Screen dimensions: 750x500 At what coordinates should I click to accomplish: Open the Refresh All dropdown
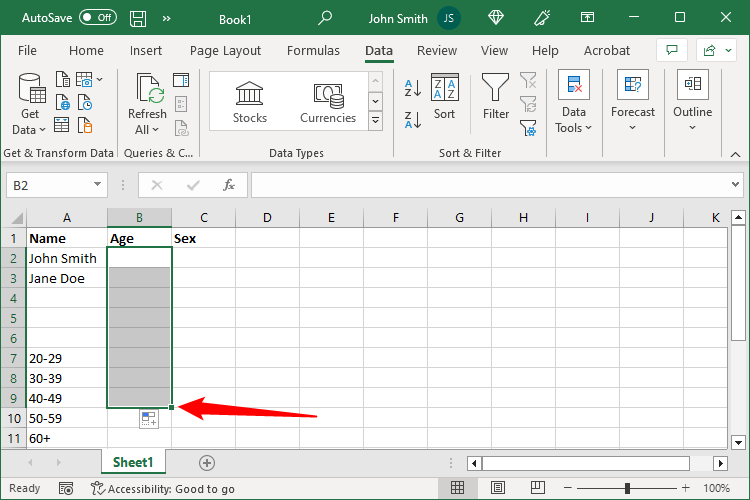tap(147, 130)
